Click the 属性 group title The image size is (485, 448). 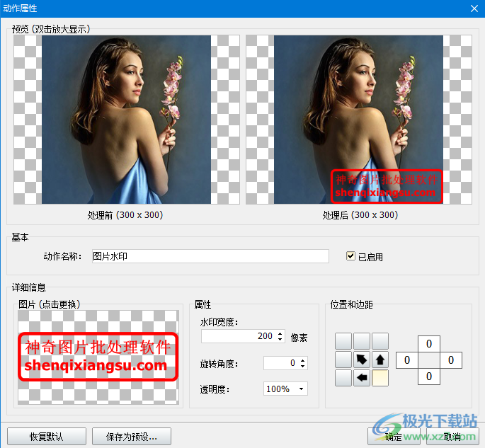202,304
